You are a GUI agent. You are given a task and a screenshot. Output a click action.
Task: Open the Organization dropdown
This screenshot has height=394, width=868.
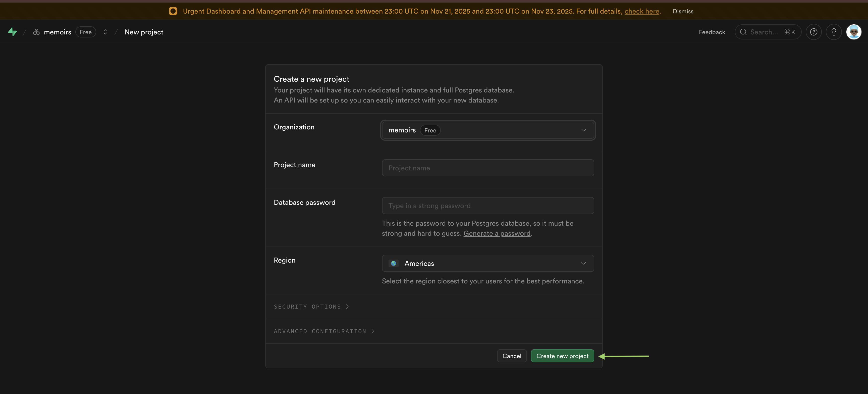point(487,130)
